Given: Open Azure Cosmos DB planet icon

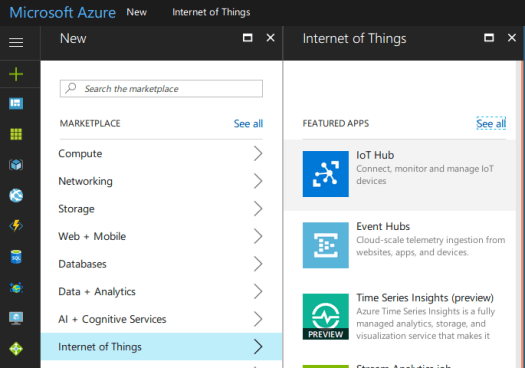Looking at the screenshot, I should coord(16,288).
